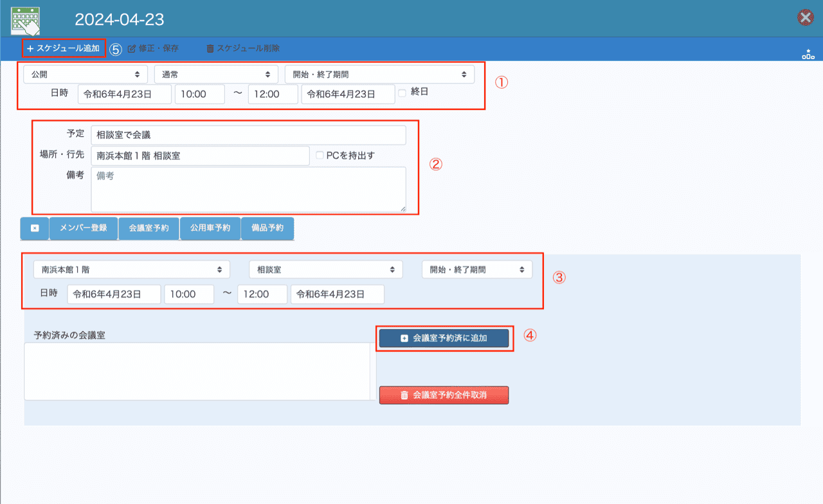Expand the 南浜本館1階 building dropdown
The image size is (823, 504).
132,269
